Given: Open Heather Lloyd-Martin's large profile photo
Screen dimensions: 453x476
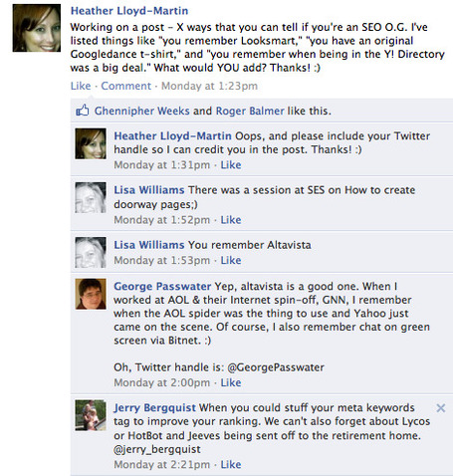Looking at the screenshot, I should [x=37, y=28].
